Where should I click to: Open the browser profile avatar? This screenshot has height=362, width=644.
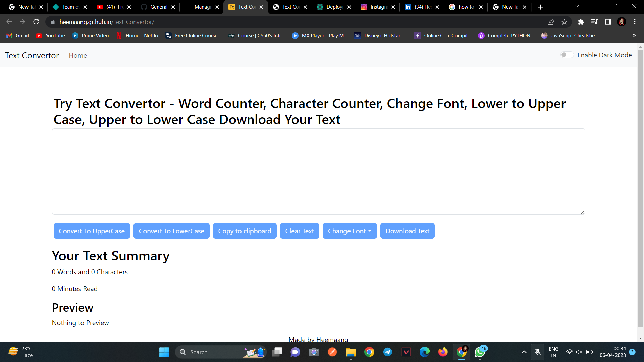[622, 22]
